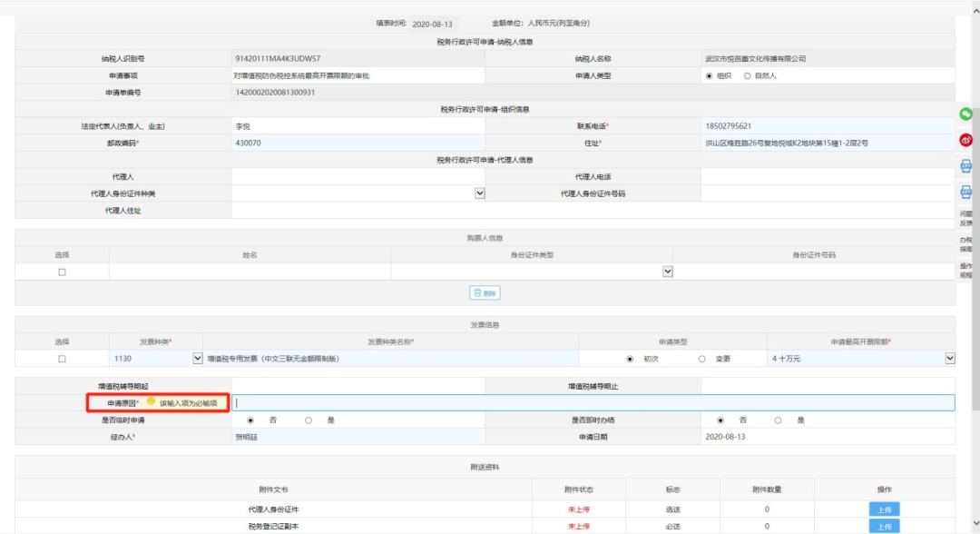Set 是否临时申请 to 否
The image size is (980, 534).
250,420
